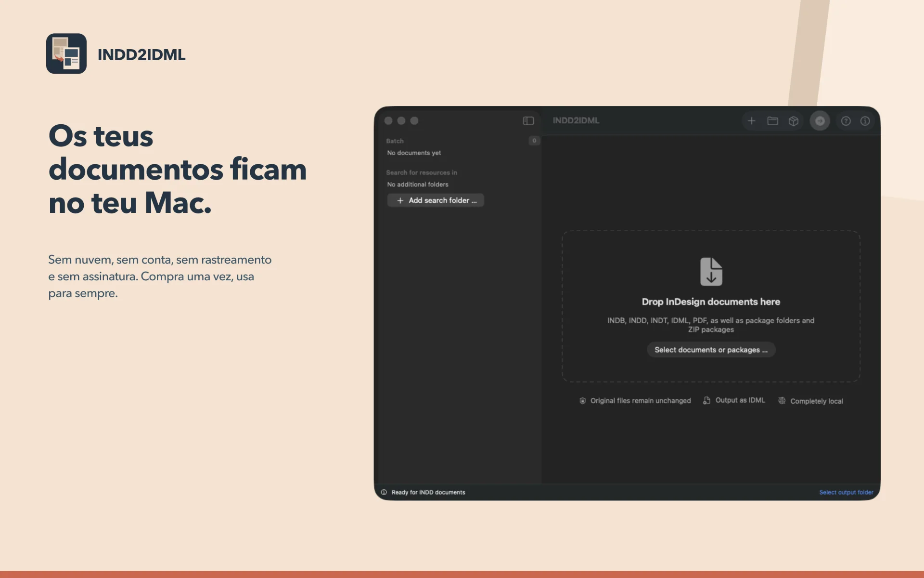Screen dimensions: 924x578
Task: Click the document drop arrow icon
Action: coord(711,271)
